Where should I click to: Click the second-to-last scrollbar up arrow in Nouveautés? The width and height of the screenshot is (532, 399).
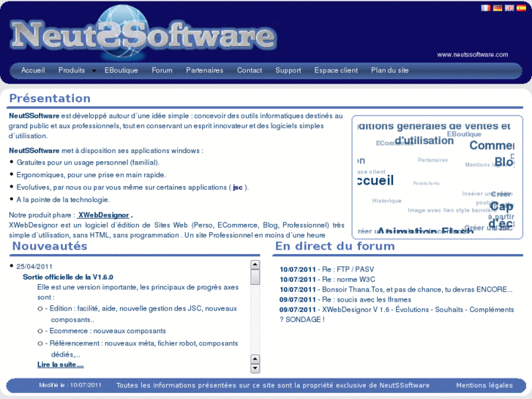pos(255,359)
